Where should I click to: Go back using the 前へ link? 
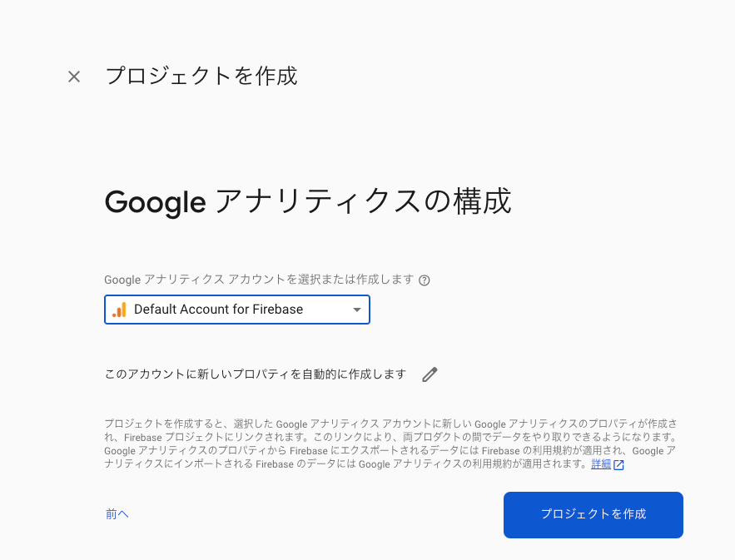tap(117, 514)
